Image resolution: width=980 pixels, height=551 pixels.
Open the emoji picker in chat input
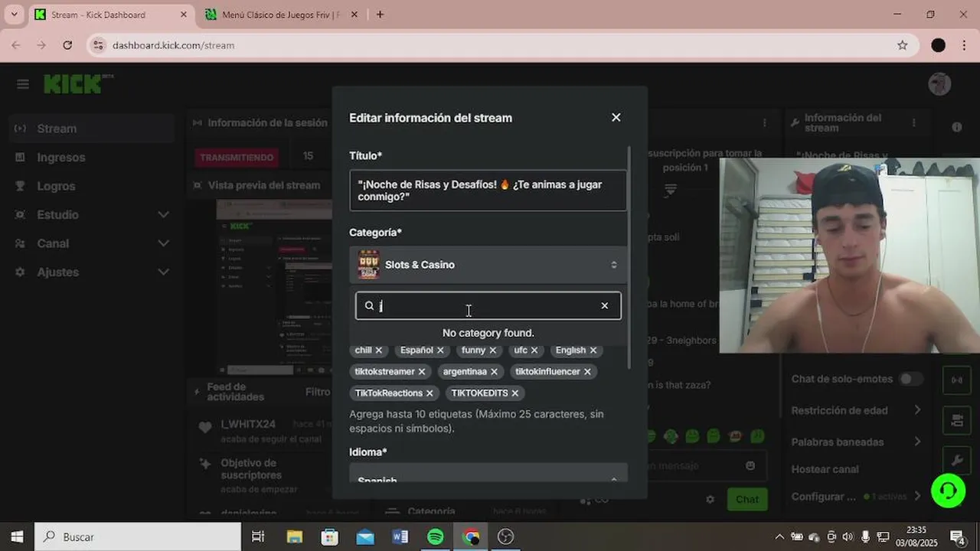coord(750,465)
